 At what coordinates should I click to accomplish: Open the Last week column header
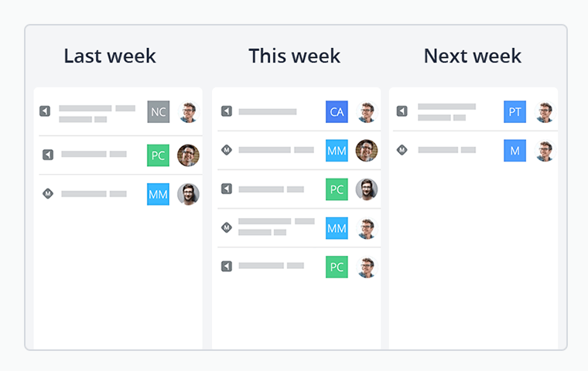pyautogui.click(x=110, y=56)
